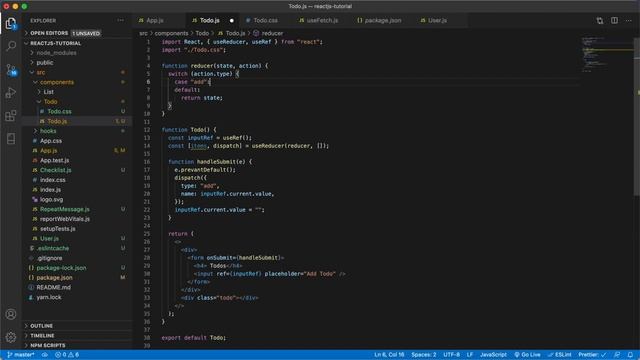This screenshot has height=360, width=640.
Task: Open logo.svg in the explorer
Action: (51, 200)
